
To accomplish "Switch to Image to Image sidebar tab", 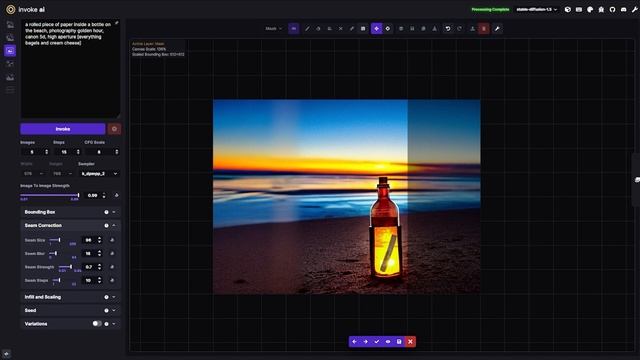I will (x=10, y=38).
